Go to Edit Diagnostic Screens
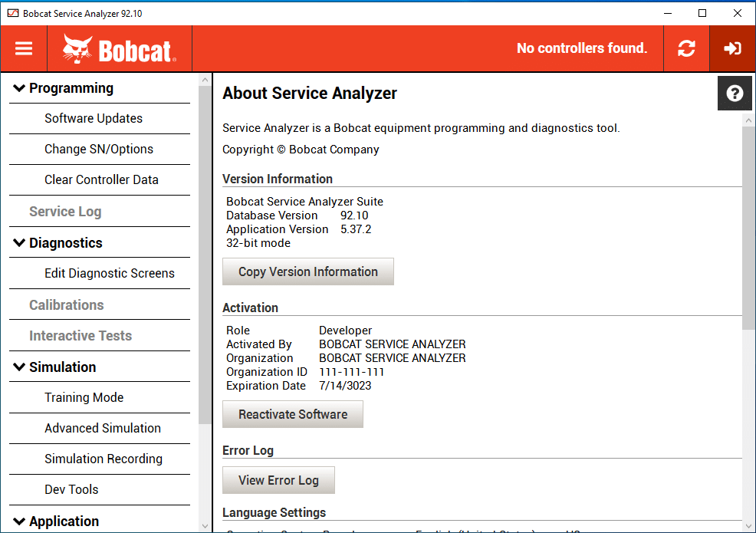The height and width of the screenshot is (533, 756). click(110, 274)
